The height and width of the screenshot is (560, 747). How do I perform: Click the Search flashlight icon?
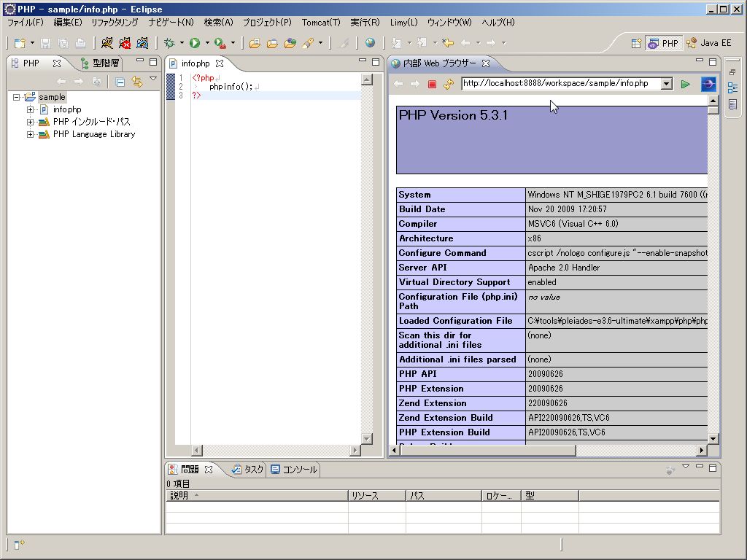[x=308, y=43]
